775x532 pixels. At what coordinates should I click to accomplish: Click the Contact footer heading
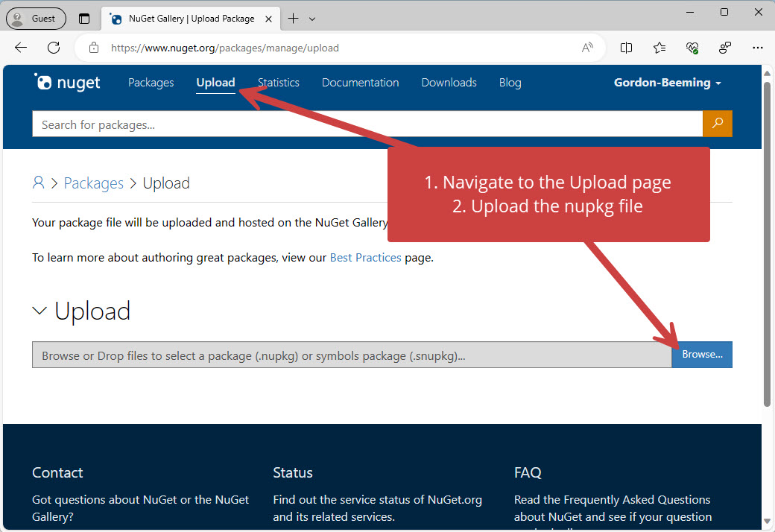pyautogui.click(x=57, y=472)
